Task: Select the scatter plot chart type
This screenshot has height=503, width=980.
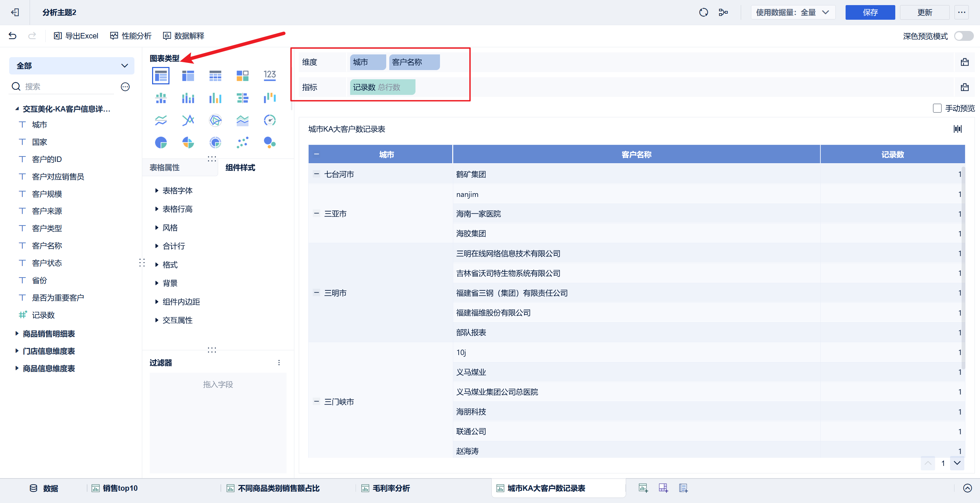Action: 242,142
